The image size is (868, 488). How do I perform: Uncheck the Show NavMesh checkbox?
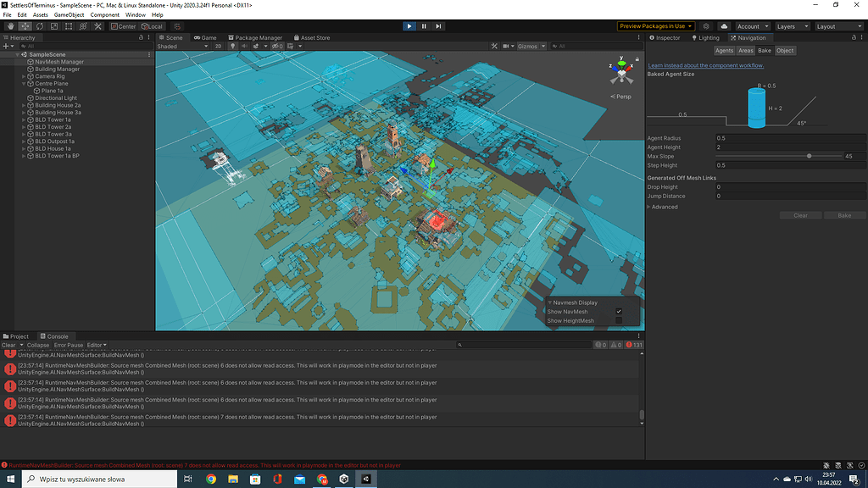click(x=619, y=312)
